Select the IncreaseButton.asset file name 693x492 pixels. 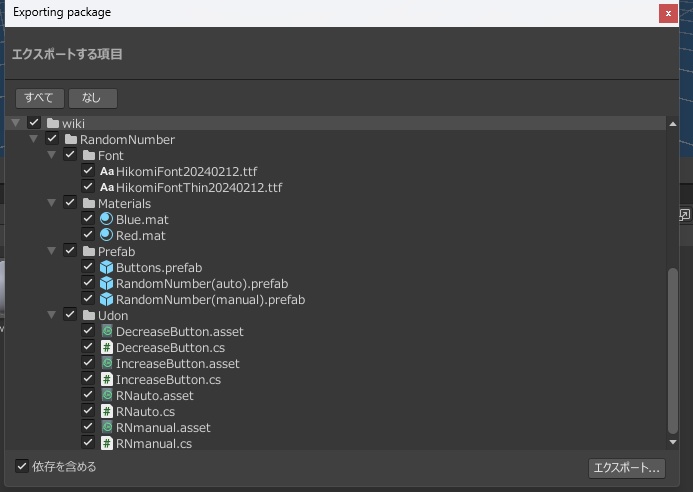pyautogui.click(x=178, y=363)
